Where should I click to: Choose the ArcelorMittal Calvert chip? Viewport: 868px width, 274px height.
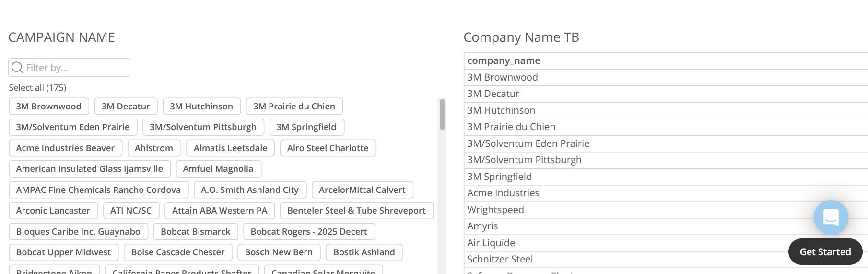click(x=362, y=190)
